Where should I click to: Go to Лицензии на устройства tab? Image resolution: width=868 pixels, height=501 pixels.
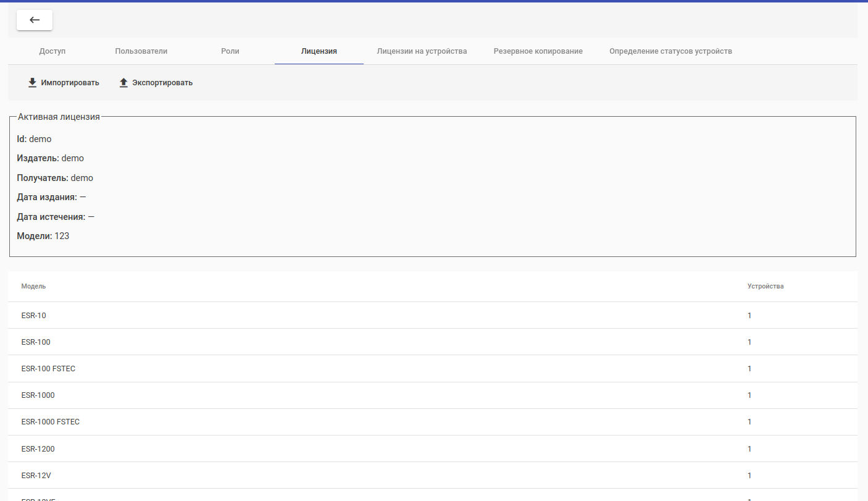[x=422, y=51]
